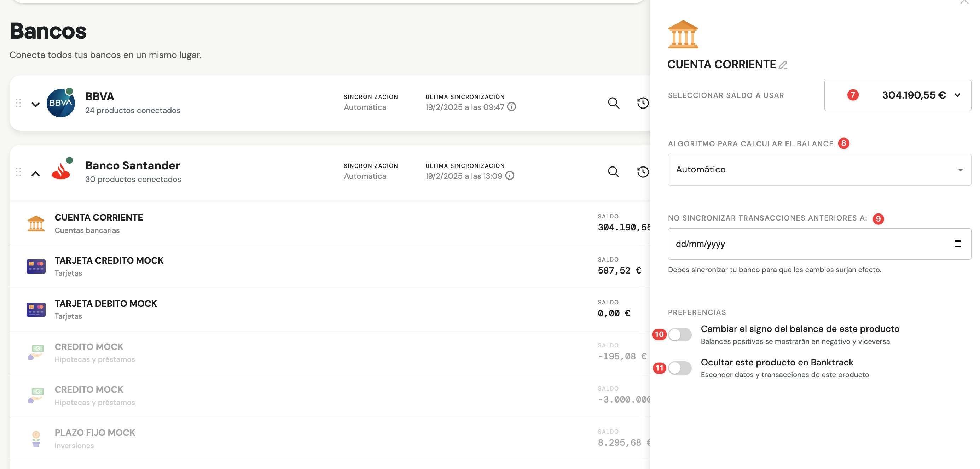Open the PLAZO FIJO MOCK investment
The height and width of the screenshot is (469, 980).
(95, 438)
